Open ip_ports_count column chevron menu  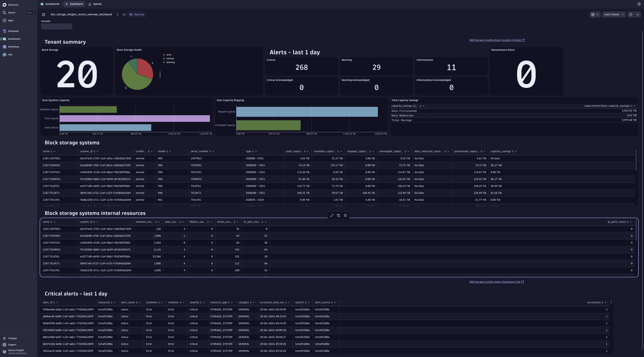(x=631, y=222)
